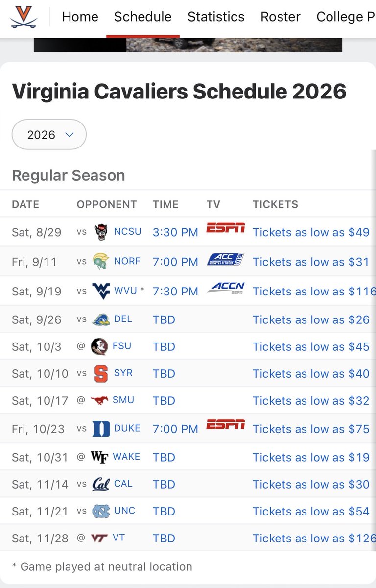Click the West Virginia WV logo
Image resolution: width=376 pixels, height=588 pixels.
pos(101,291)
